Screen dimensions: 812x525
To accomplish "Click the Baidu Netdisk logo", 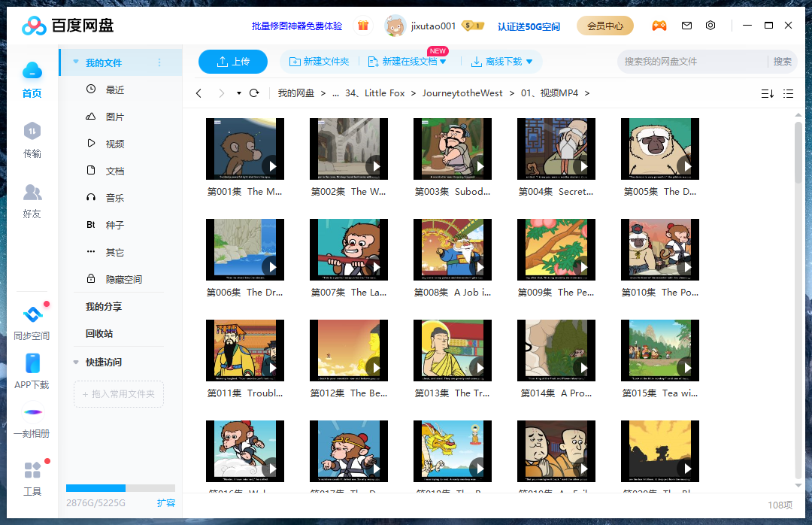I will pos(68,26).
